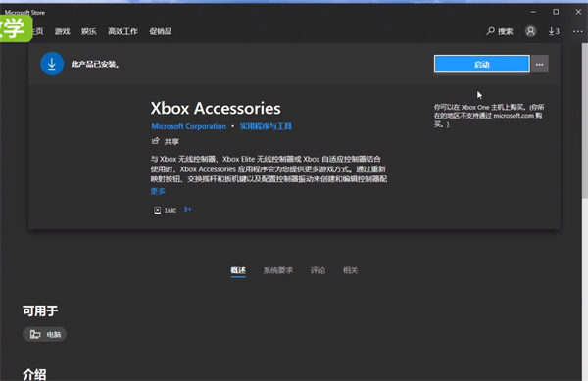Screen dimensions: 588x381
Task: Click the share icon under the publisher
Action: [155, 141]
